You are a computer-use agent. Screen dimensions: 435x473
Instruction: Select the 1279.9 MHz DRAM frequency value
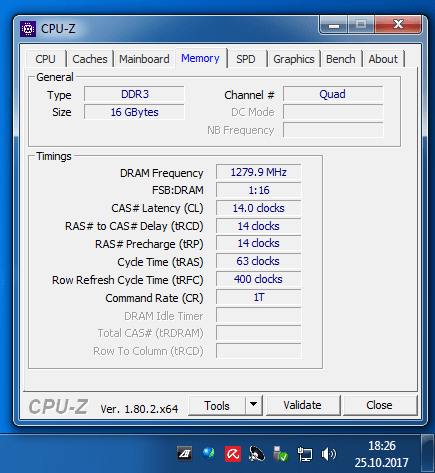[x=258, y=172]
